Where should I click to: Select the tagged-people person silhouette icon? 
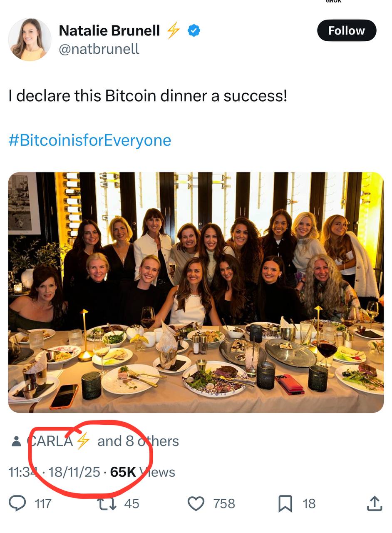click(17, 441)
